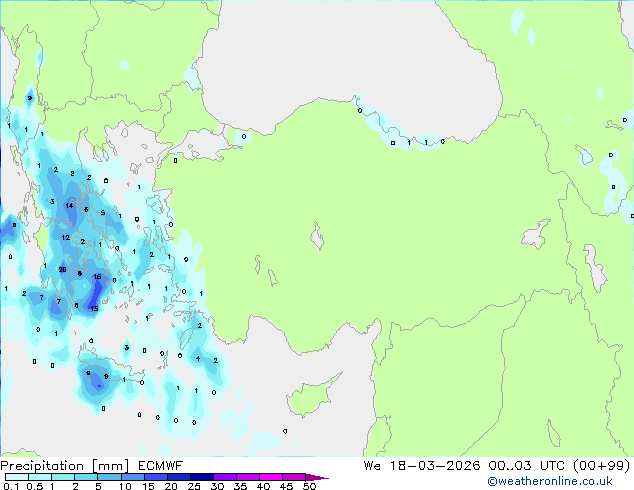Viewport: 634px width, 490px height.
Task: Click the legend scale label '0.1'
Action: click(x=11, y=486)
